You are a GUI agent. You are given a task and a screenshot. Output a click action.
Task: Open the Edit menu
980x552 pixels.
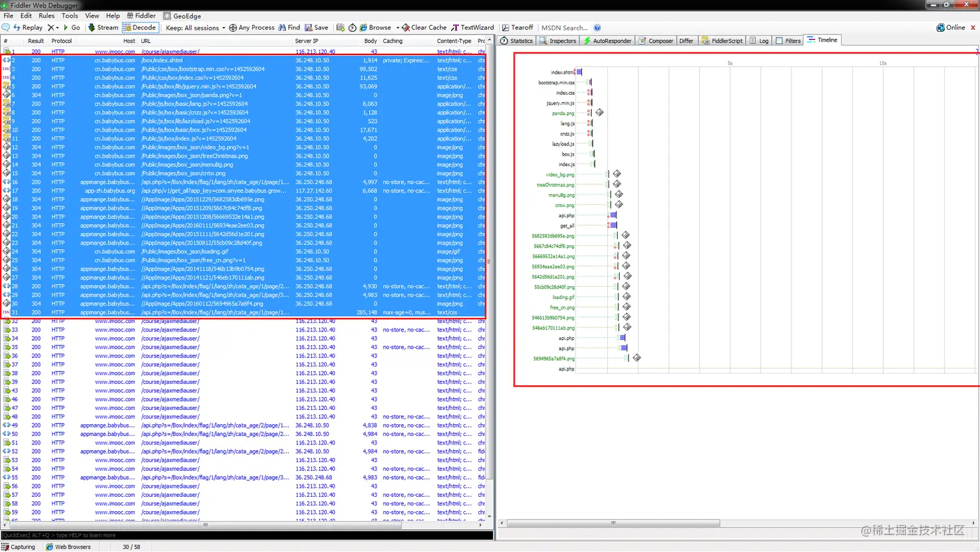pos(26,16)
